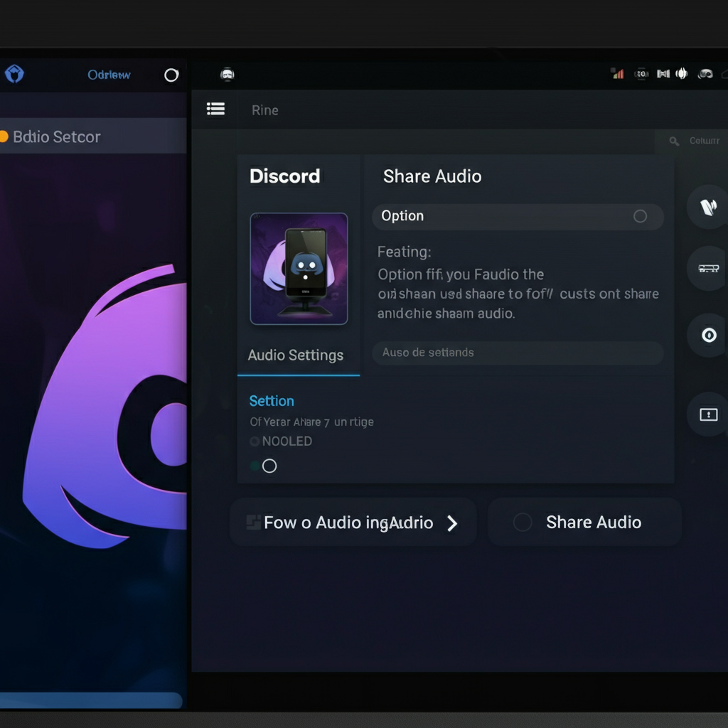Focus the Auso de setiands field
Image resolution: width=728 pixels, height=728 pixels.
click(x=518, y=353)
